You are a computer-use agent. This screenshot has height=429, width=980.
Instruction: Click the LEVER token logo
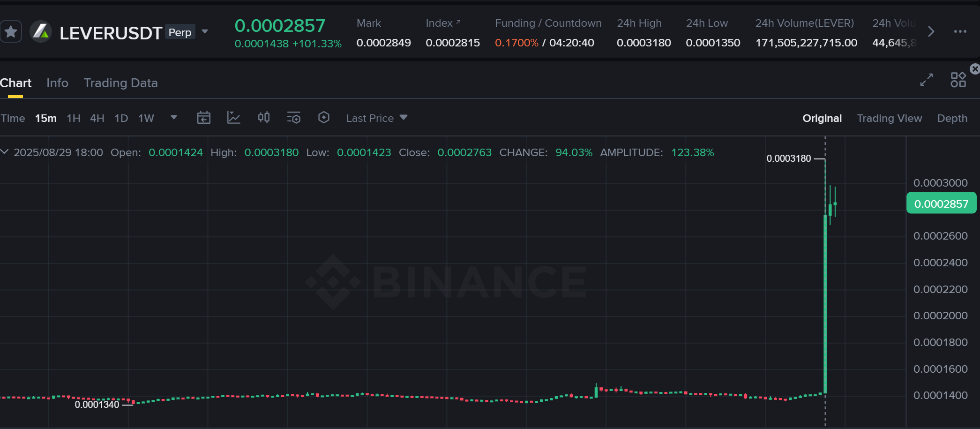click(41, 32)
